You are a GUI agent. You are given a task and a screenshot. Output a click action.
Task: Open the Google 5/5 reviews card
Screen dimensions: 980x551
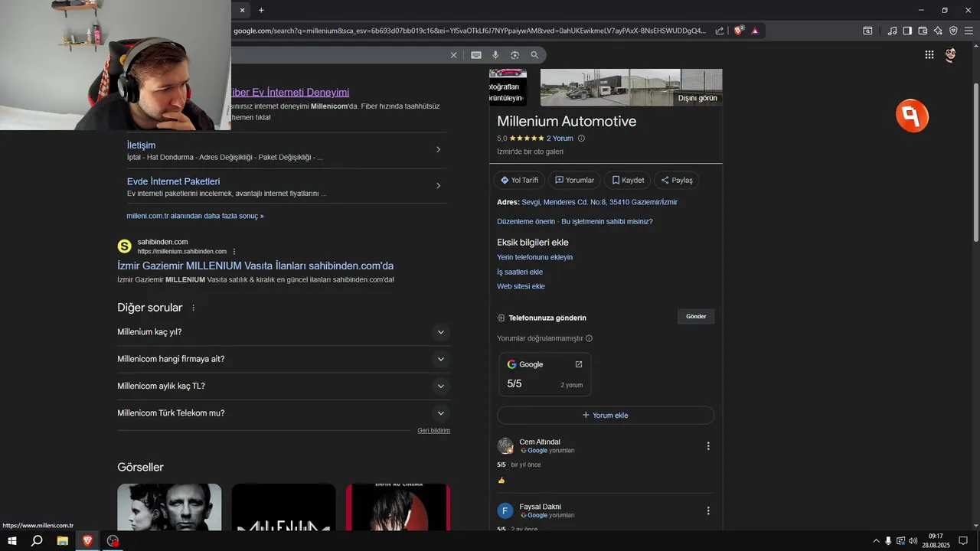pos(544,374)
